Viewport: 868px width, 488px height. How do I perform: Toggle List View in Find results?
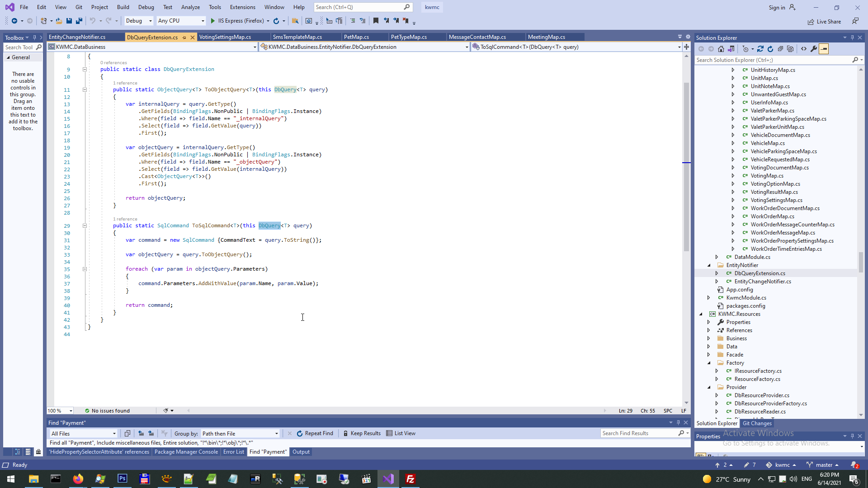pos(401,433)
